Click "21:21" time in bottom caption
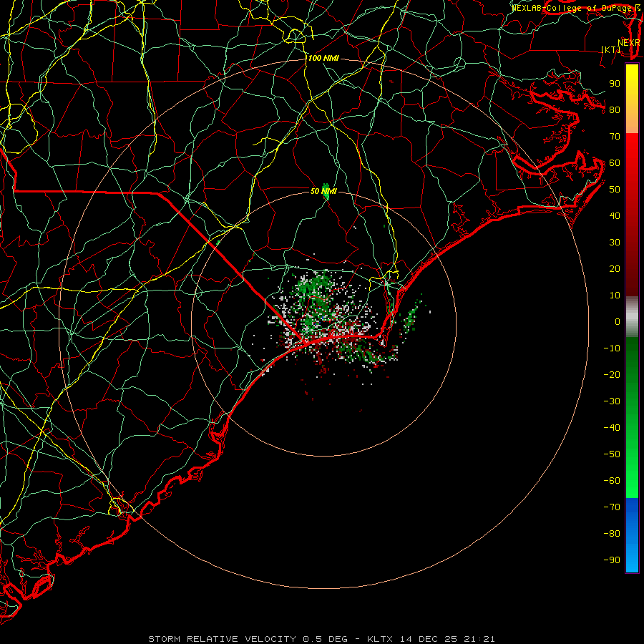The width and height of the screenshot is (644, 644). click(x=479, y=639)
